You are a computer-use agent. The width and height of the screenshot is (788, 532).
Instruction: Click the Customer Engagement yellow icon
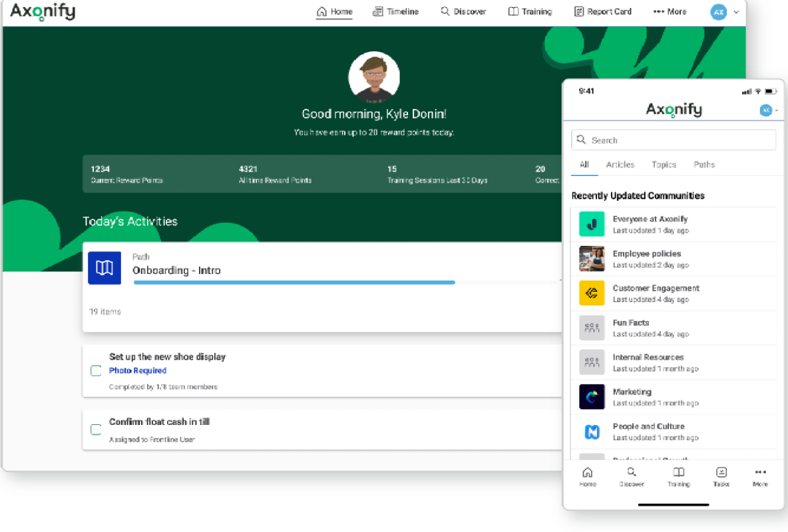coord(592,293)
